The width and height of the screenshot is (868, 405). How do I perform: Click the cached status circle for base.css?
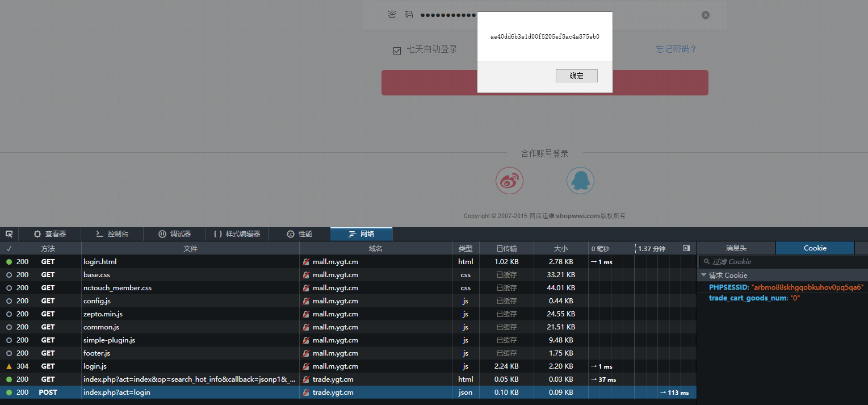pos(9,275)
